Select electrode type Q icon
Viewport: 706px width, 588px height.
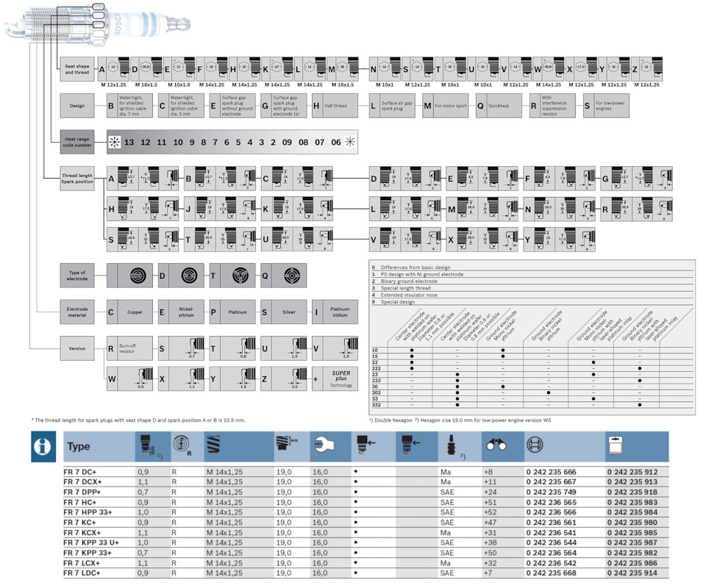(x=292, y=276)
